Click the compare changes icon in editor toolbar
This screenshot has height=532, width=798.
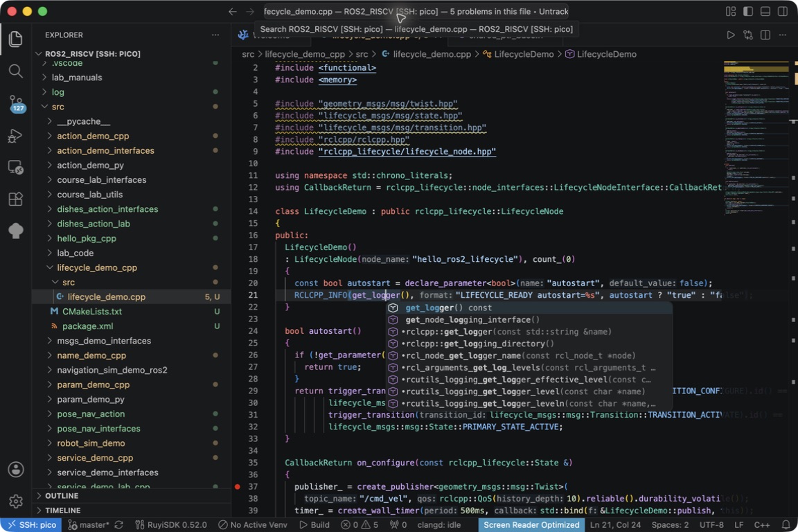[x=747, y=35]
